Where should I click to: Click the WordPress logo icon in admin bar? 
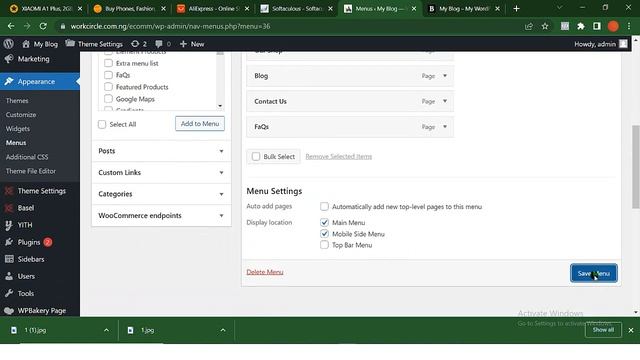tap(9, 44)
